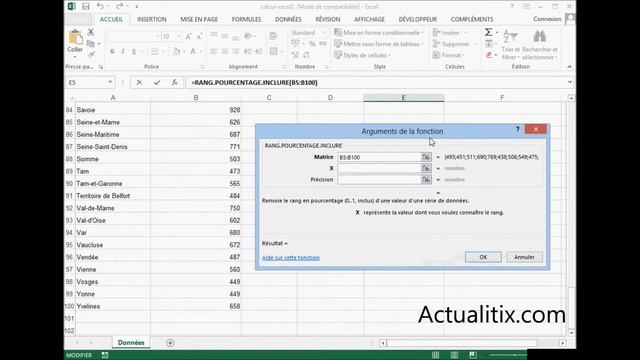Open the MISE EN PAGE tab

tap(199, 19)
